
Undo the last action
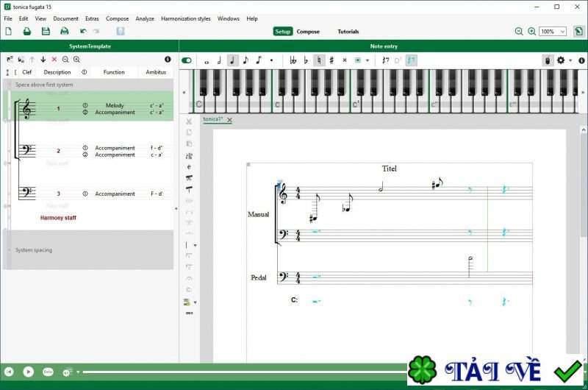[x=83, y=31]
